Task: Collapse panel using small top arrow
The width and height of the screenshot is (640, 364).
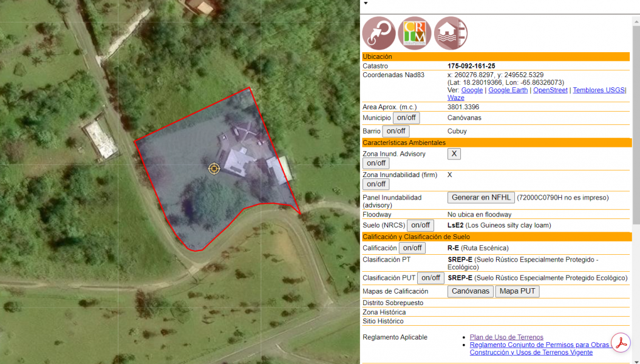Action: (x=366, y=3)
